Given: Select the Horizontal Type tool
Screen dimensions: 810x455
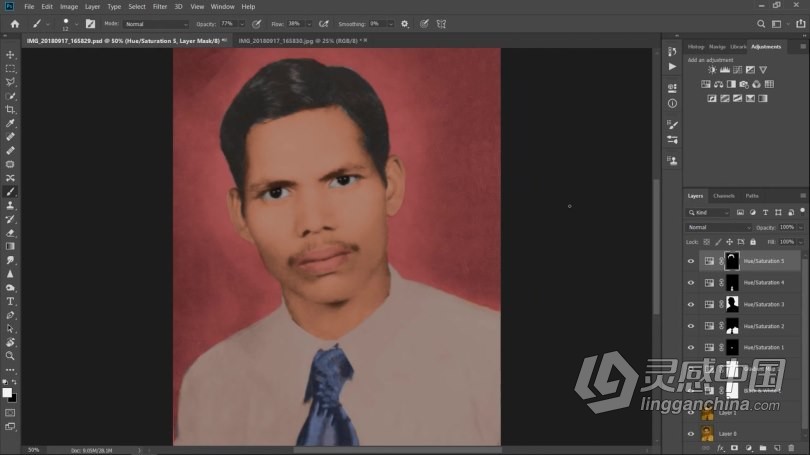Looking at the screenshot, I should pos(10,301).
